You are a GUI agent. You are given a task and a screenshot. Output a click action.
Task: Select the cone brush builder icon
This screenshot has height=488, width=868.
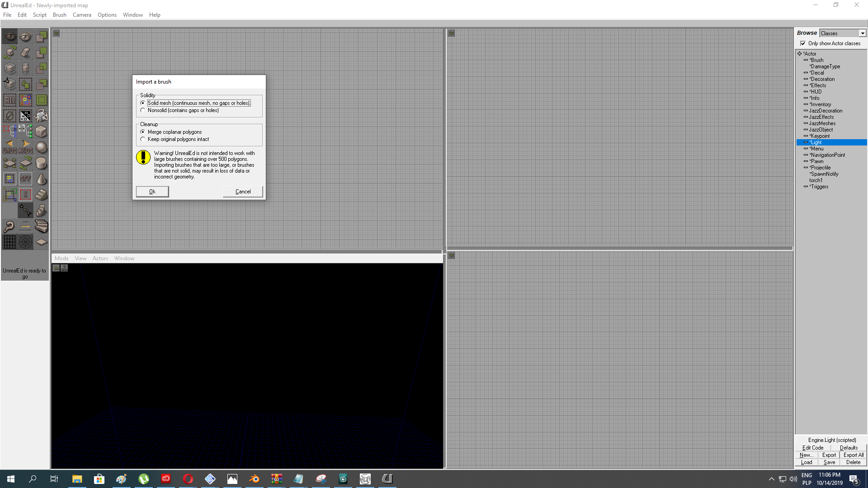(x=41, y=179)
